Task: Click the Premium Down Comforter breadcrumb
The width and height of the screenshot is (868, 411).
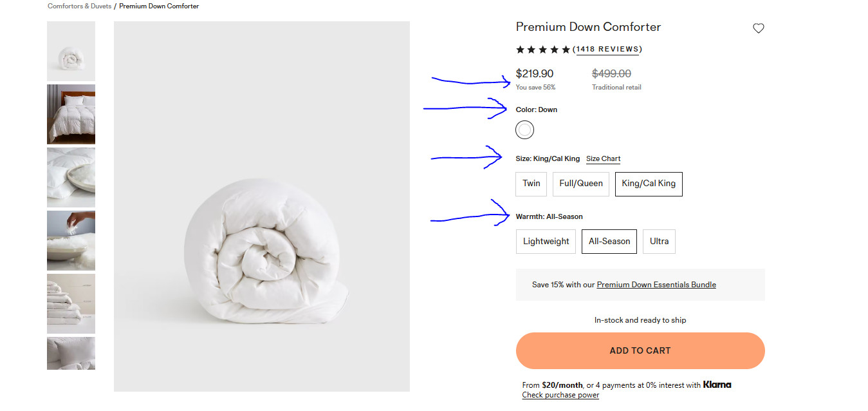Action: (x=159, y=6)
